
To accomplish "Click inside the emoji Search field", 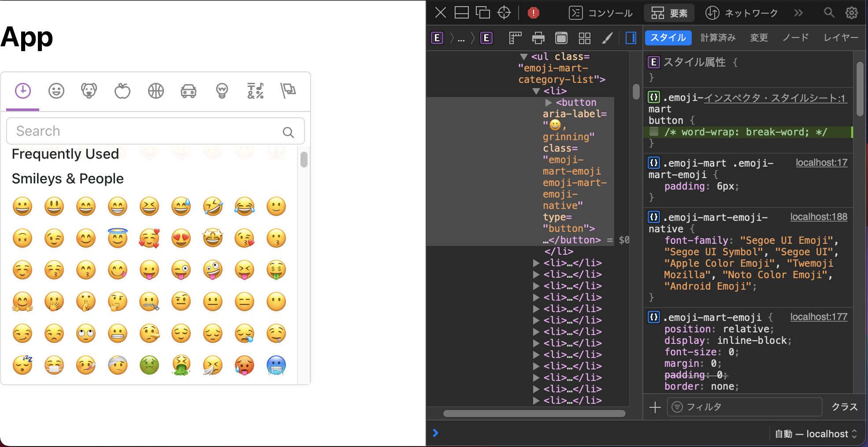I will tap(132, 131).
